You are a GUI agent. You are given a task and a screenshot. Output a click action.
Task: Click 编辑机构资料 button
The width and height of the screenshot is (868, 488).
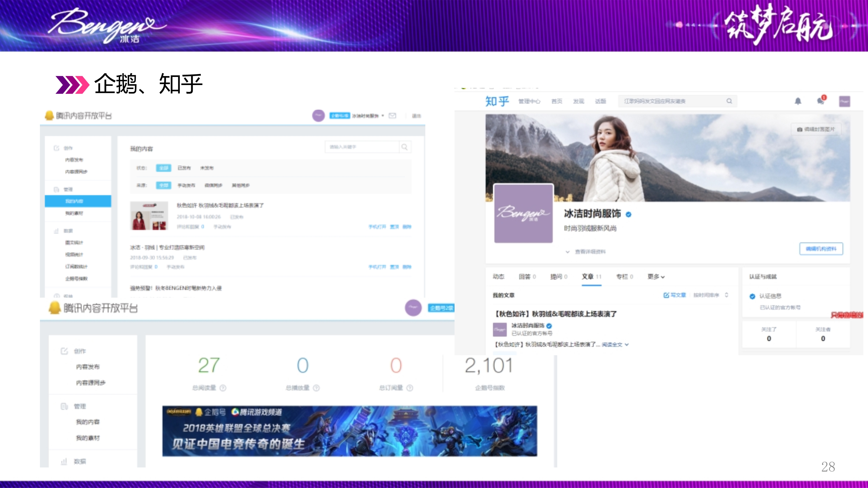(821, 249)
